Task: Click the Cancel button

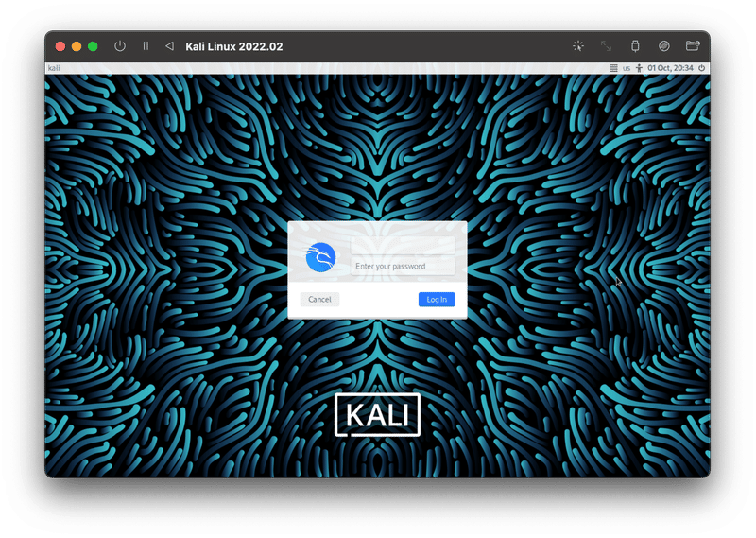Action: [319, 299]
